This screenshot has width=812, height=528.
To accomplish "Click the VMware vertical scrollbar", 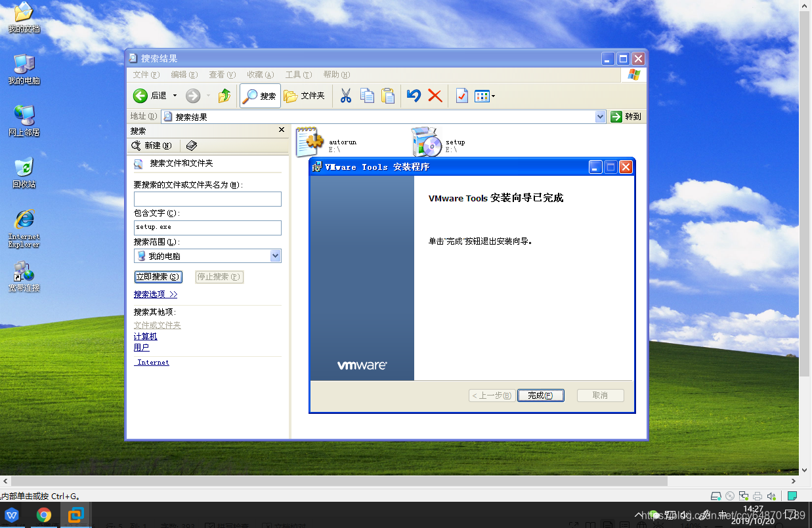I will tap(805, 237).
